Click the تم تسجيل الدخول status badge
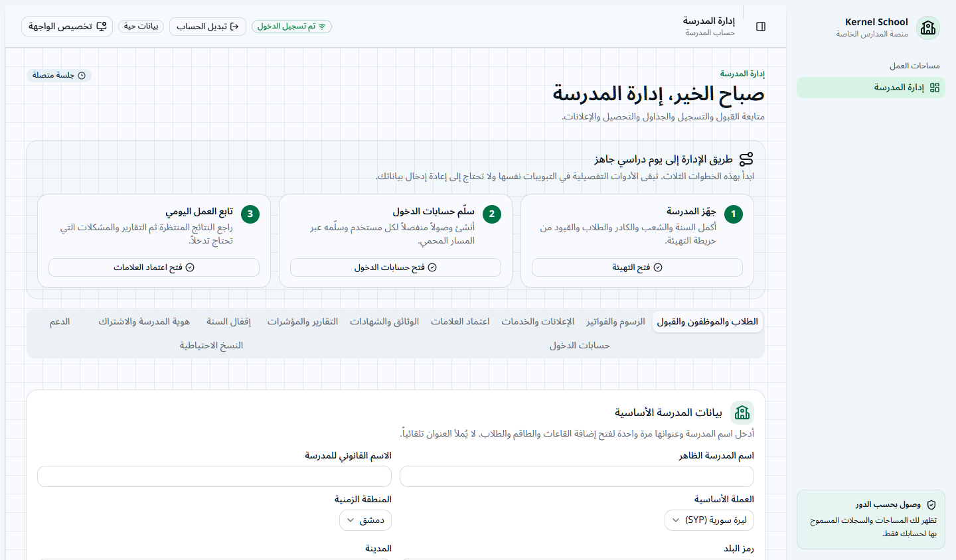The height and width of the screenshot is (560, 956). click(x=291, y=27)
